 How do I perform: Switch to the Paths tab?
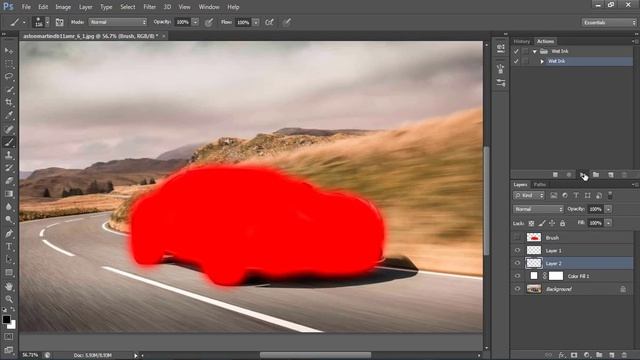[540, 184]
